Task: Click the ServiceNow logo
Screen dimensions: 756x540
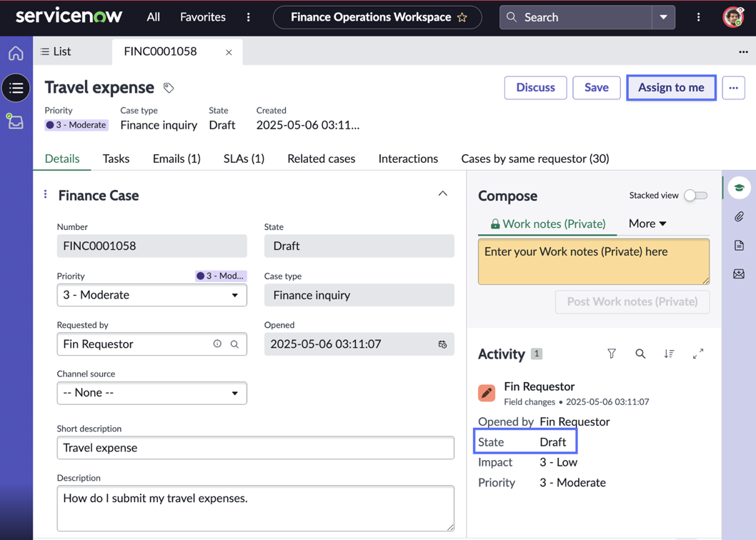Action: (69, 16)
